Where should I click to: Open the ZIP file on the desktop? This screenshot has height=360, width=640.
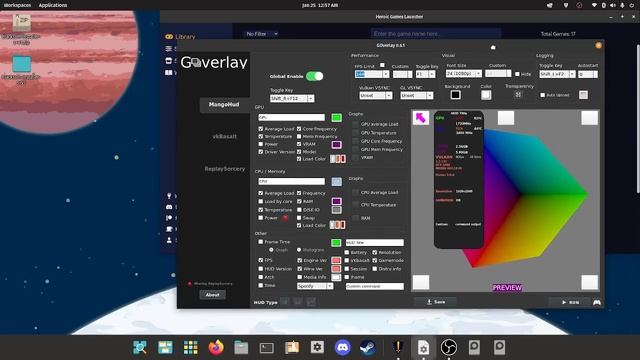21,22
